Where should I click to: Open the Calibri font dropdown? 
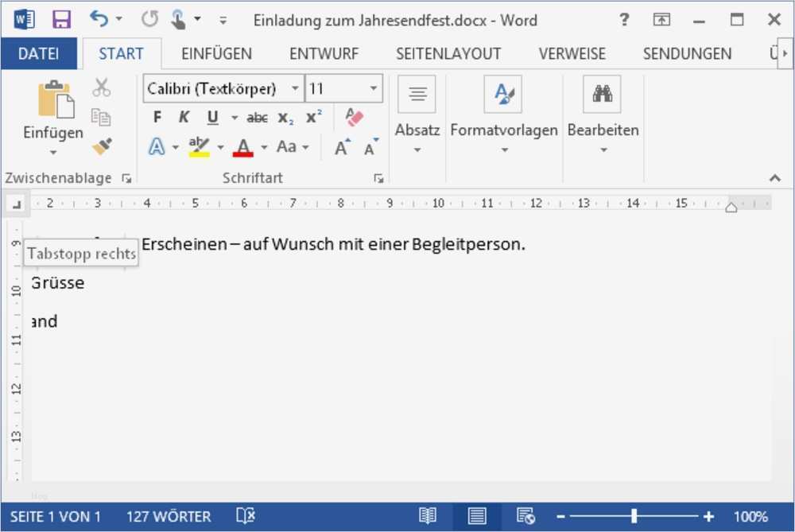[x=295, y=88]
